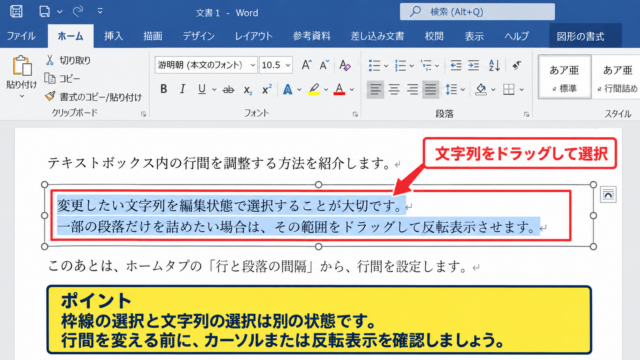Open shading color dropdown arrow
Viewport: 640px width, 360px height.
493,90
